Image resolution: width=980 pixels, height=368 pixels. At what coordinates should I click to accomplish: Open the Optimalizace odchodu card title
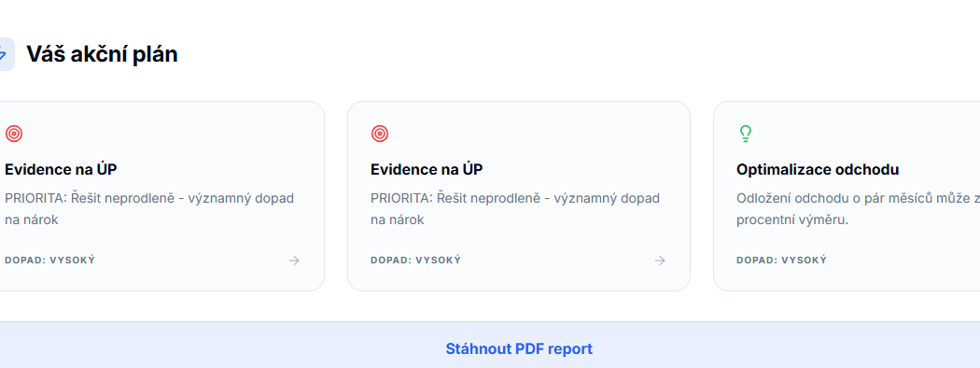[x=818, y=170]
